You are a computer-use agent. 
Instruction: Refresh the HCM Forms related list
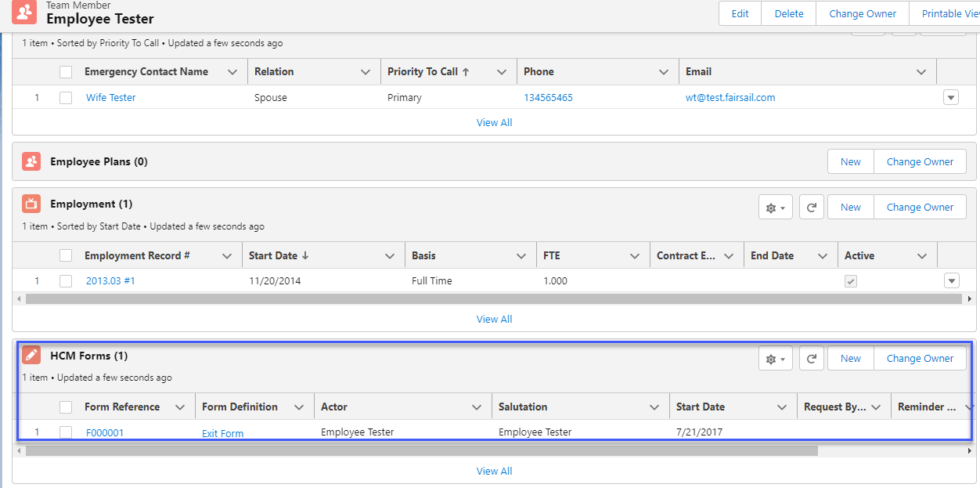coord(812,359)
